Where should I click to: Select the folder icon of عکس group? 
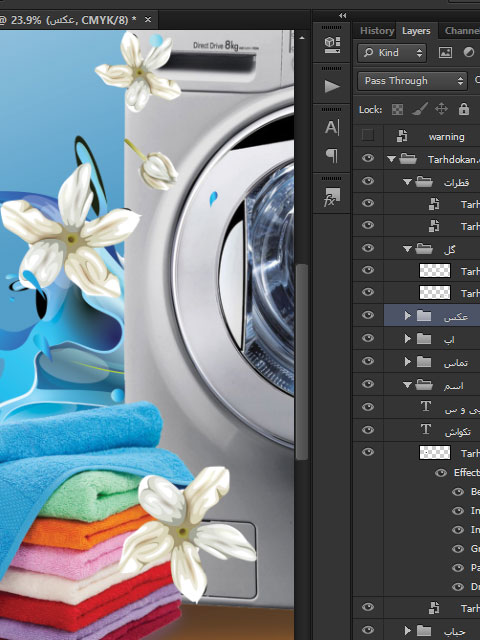pyautogui.click(x=424, y=315)
